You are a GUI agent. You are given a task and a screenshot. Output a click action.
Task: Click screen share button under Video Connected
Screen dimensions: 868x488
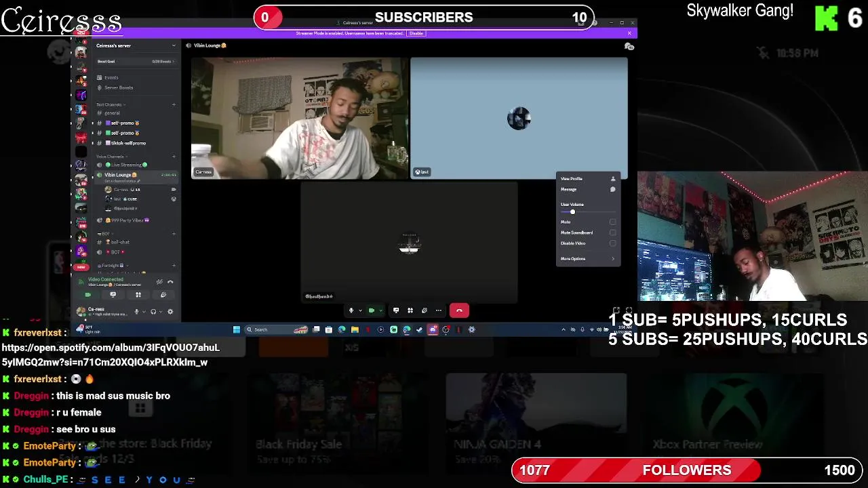(x=113, y=295)
